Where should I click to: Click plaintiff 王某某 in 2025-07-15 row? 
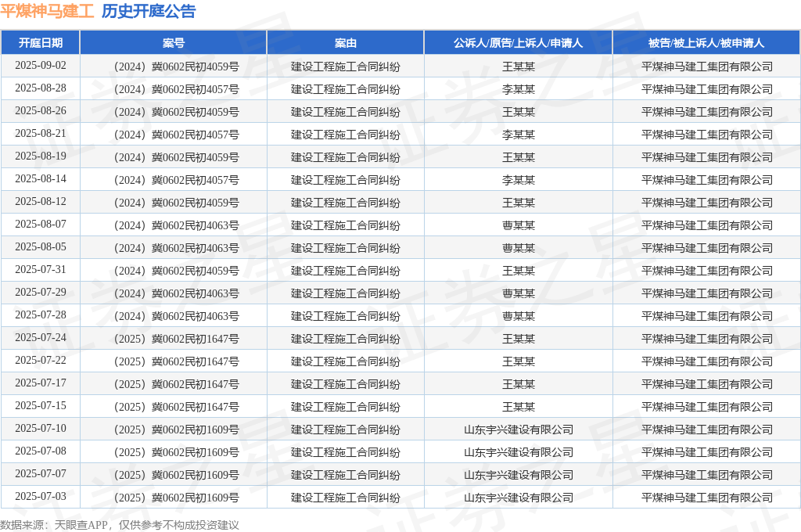(x=518, y=407)
